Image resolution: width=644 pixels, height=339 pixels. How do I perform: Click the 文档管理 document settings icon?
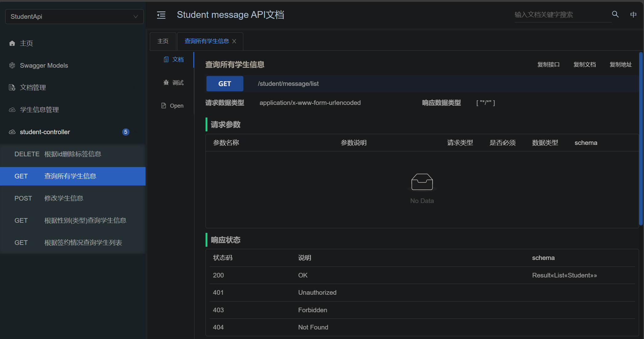tap(12, 88)
